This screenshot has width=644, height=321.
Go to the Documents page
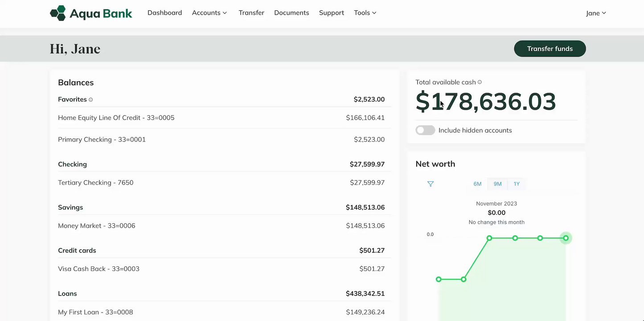(x=291, y=13)
